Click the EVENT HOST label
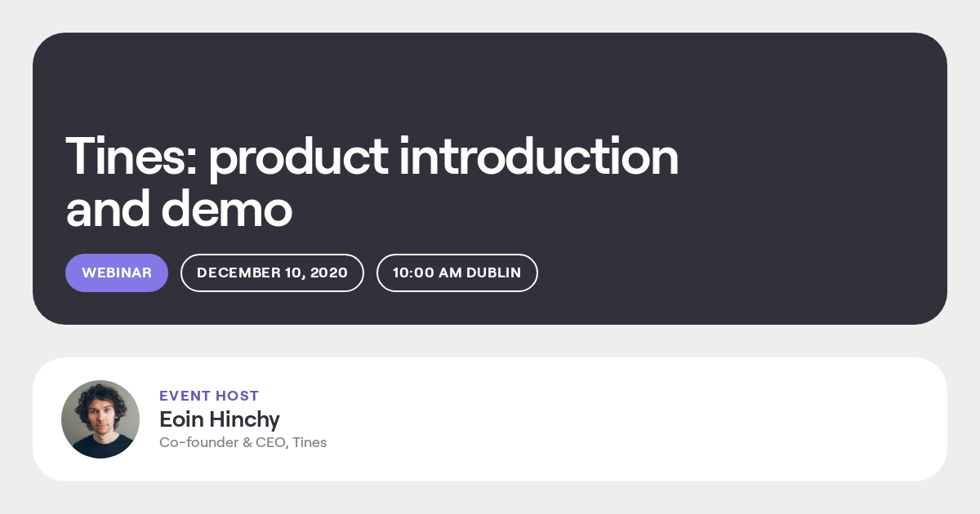Viewport: 980px width, 514px height. tap(209, 396)
